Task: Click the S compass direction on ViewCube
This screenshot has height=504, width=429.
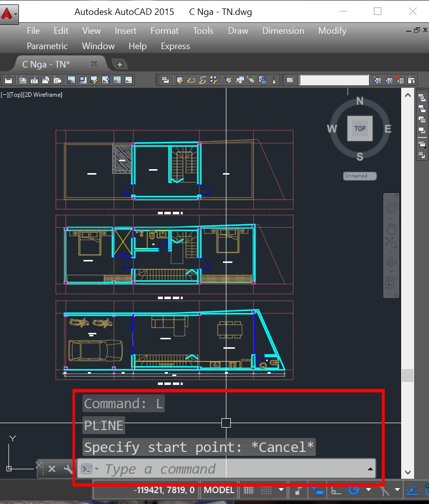Action: click(x=360, y=157)
